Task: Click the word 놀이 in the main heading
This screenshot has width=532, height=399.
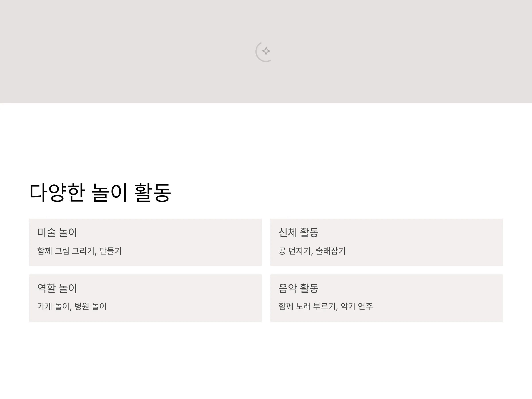Action: click(x=110, y=192)
